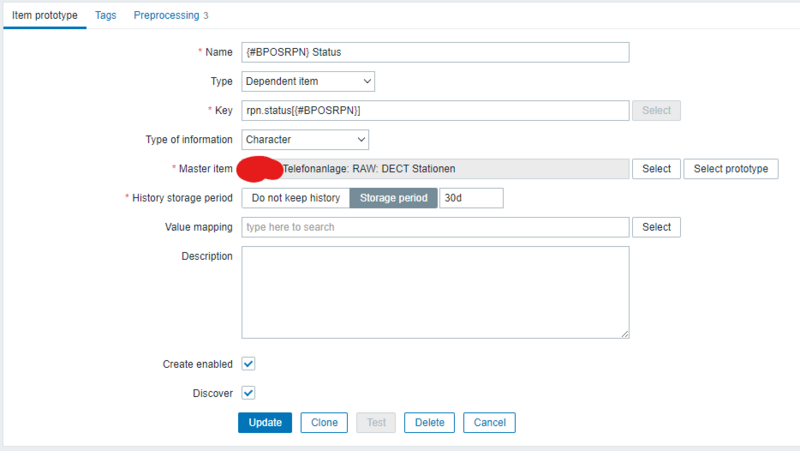Click the blue Update button
The width and height of the screenshot is (800, 451).
(x=265, y=422)
